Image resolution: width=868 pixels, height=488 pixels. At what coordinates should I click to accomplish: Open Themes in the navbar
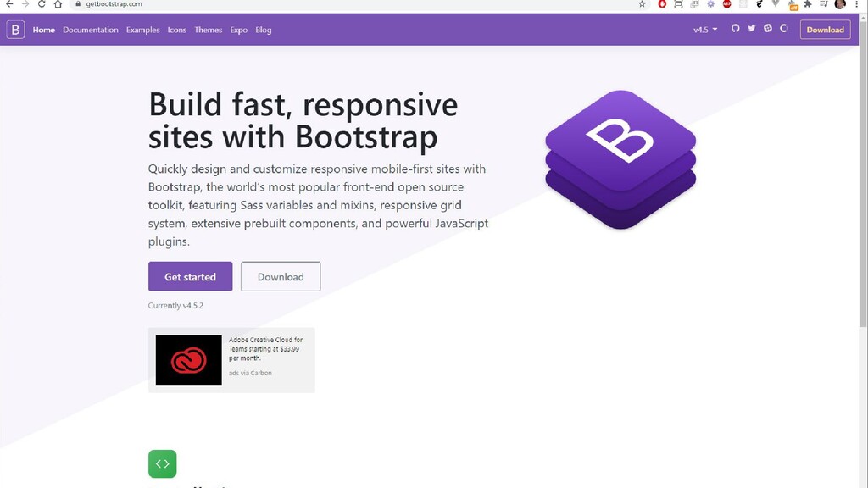209,30
